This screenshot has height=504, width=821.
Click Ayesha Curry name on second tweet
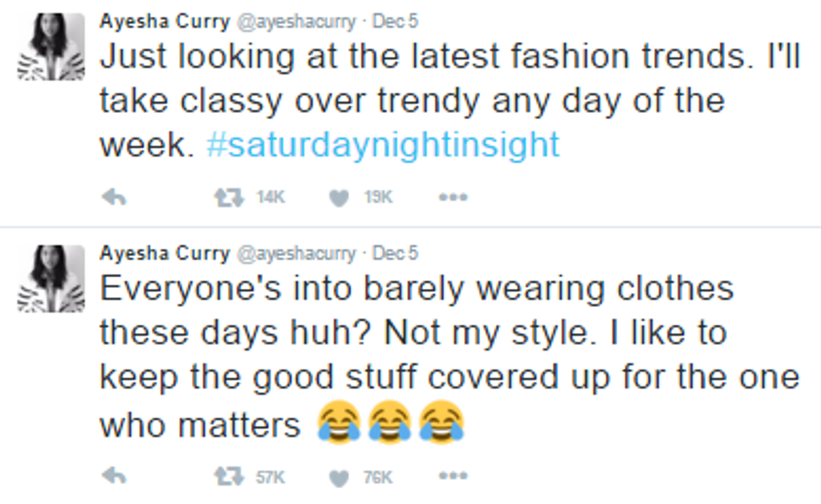point(164,253)
